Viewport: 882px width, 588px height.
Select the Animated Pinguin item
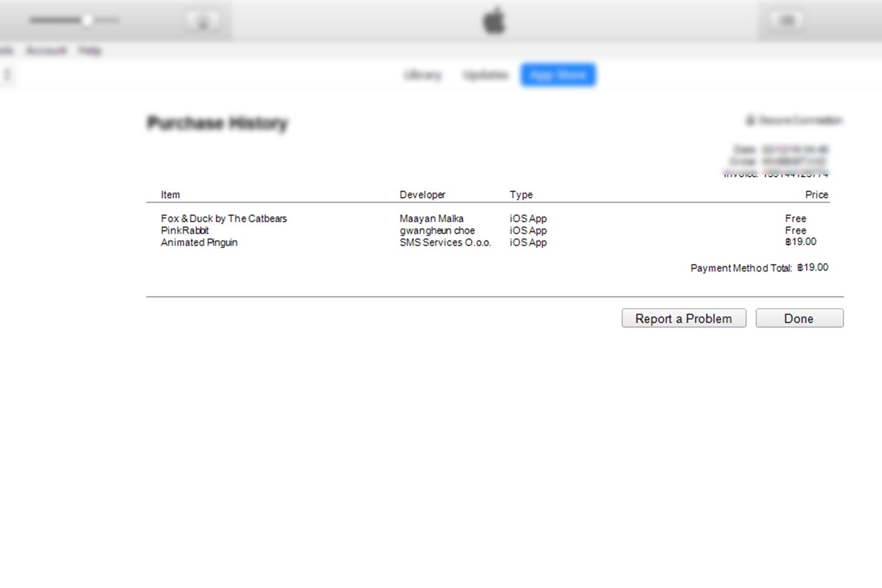[x=199, y=242]
